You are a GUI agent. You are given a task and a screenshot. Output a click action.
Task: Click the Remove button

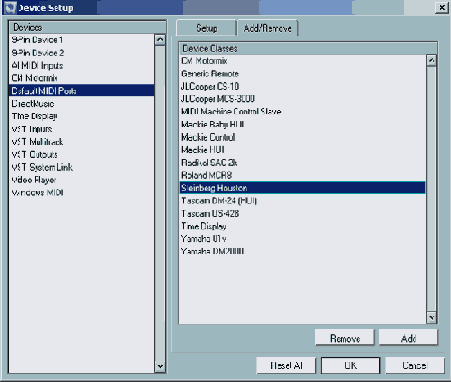point(345,338)
